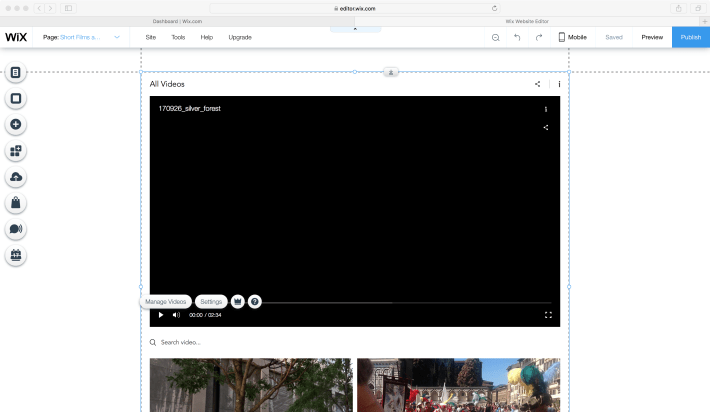
Task: Click the zoom out magnifier icon
Action: pos(495,37)
